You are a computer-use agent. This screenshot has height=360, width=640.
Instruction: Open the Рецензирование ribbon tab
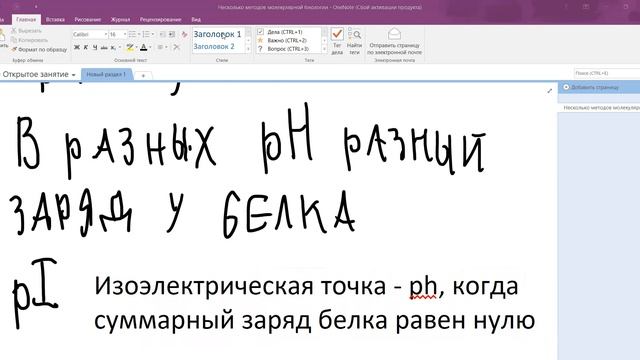[160, 19]
